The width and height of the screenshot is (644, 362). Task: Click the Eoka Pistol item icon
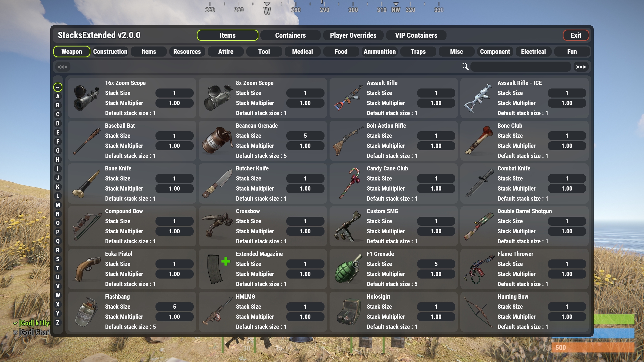tap(87, 269)
